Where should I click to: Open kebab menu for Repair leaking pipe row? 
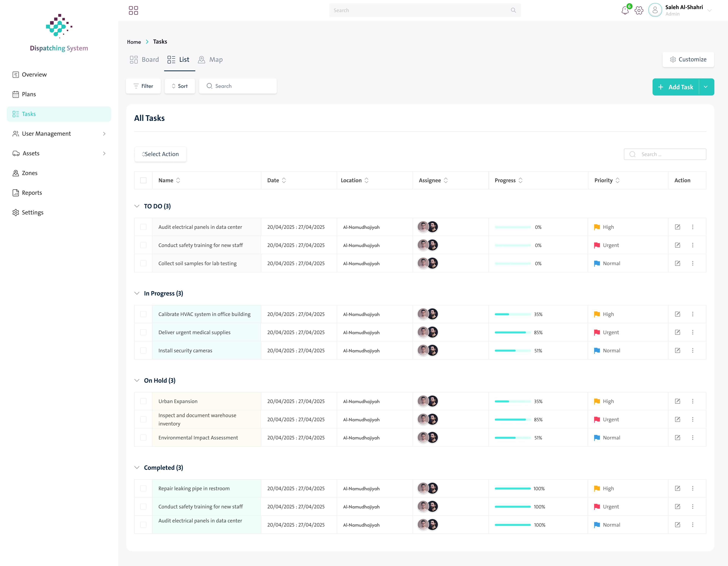tap(693, 488)
